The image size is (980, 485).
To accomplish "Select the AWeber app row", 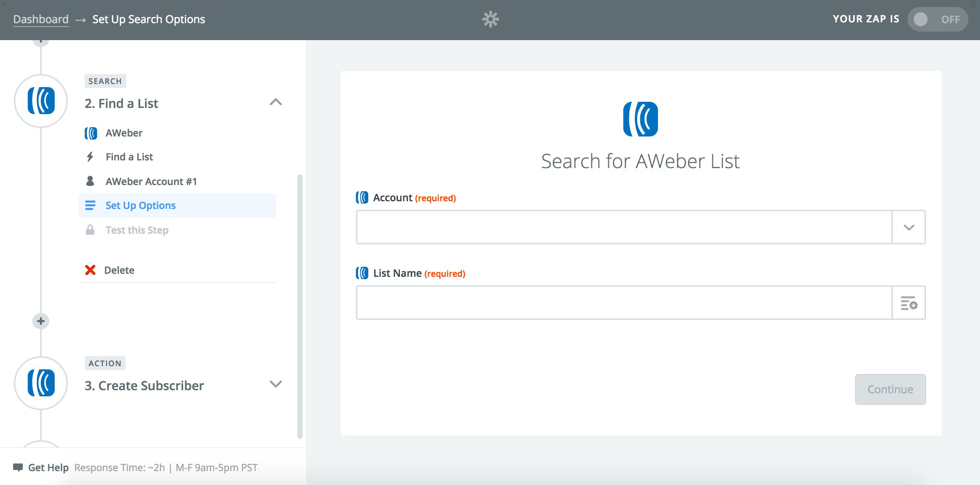I will point(177,133).
